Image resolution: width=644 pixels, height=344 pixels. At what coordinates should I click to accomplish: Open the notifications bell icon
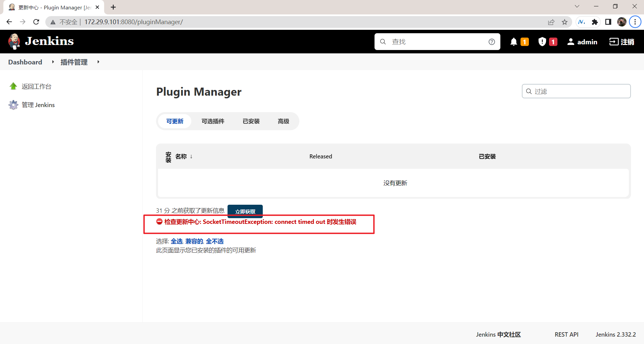pos(513,42)
